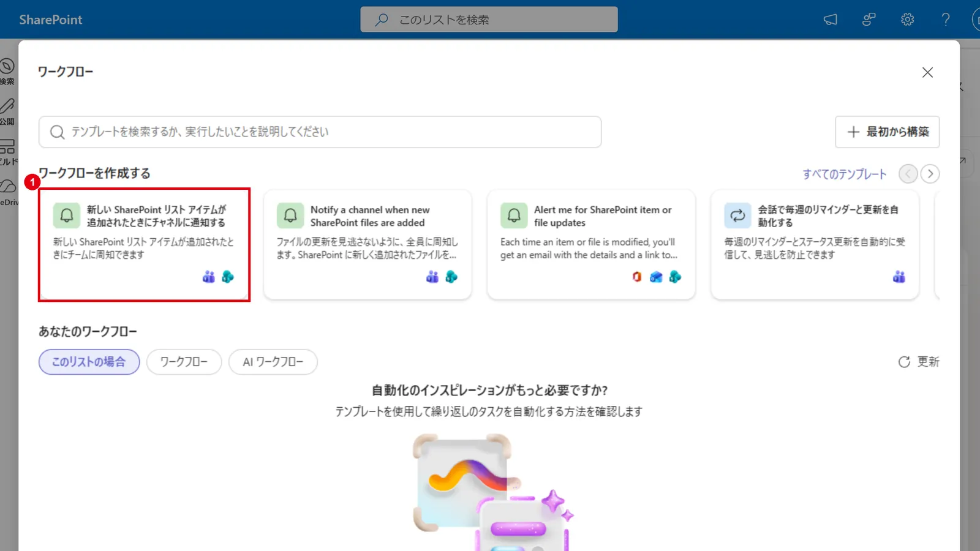This screenshot has width=980, height=551.
Task: Open the settings gear in SharePoint header
Action: [907, 20]
